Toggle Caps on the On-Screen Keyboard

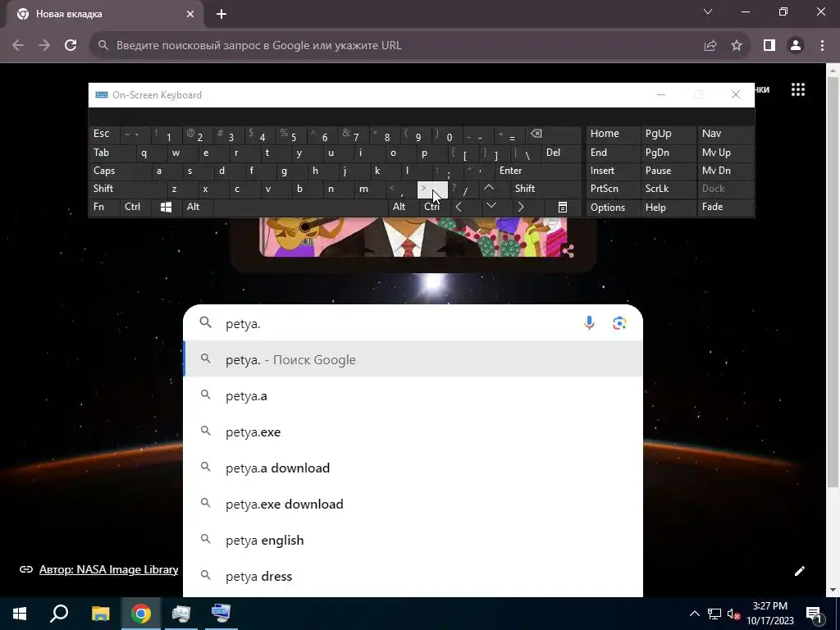[x=121, y=171]
